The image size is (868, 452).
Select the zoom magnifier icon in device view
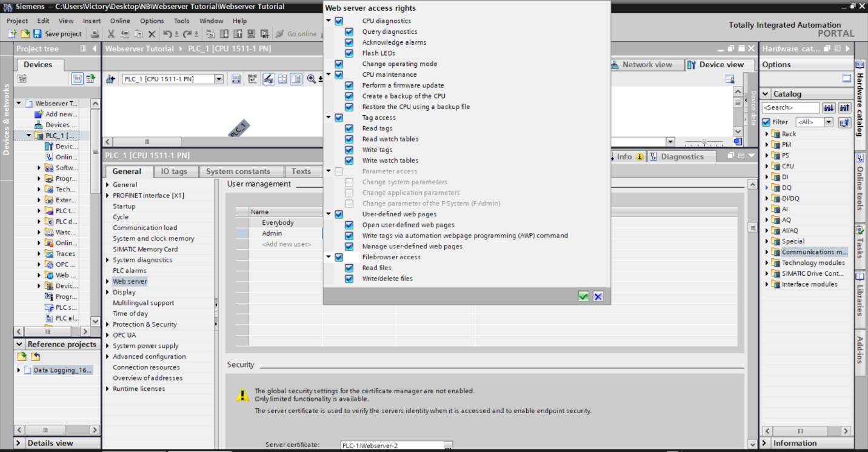point(310,78)
